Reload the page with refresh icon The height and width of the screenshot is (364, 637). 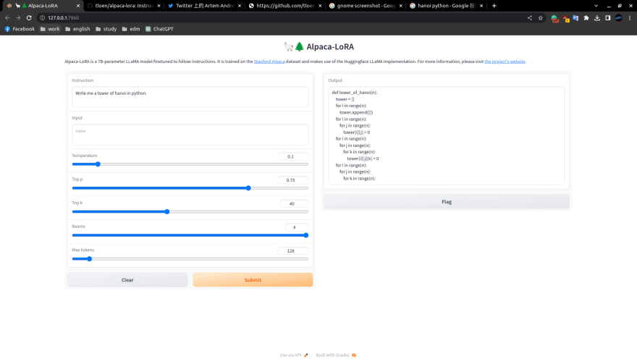click(29, 18)
